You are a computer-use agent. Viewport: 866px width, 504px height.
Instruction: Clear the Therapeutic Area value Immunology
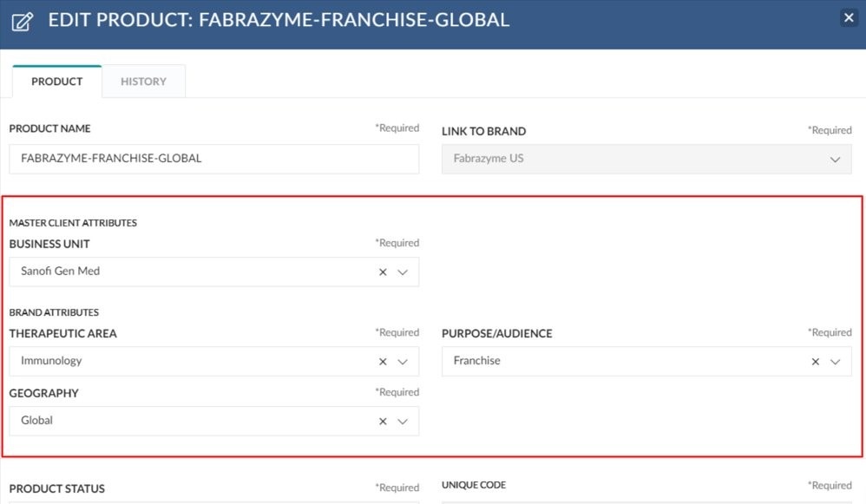tap(383, 362)
